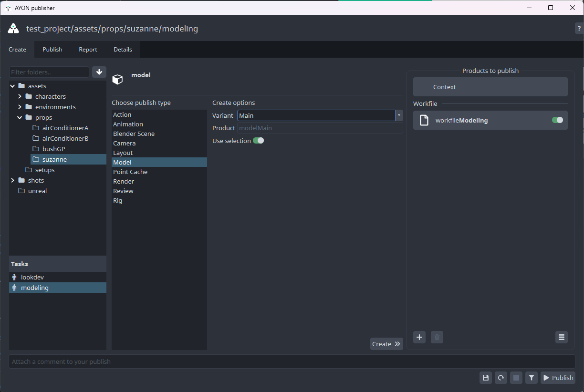Select Blender Scene publish type
Viewport: 584px width, 392px height.
coord(159,134)
